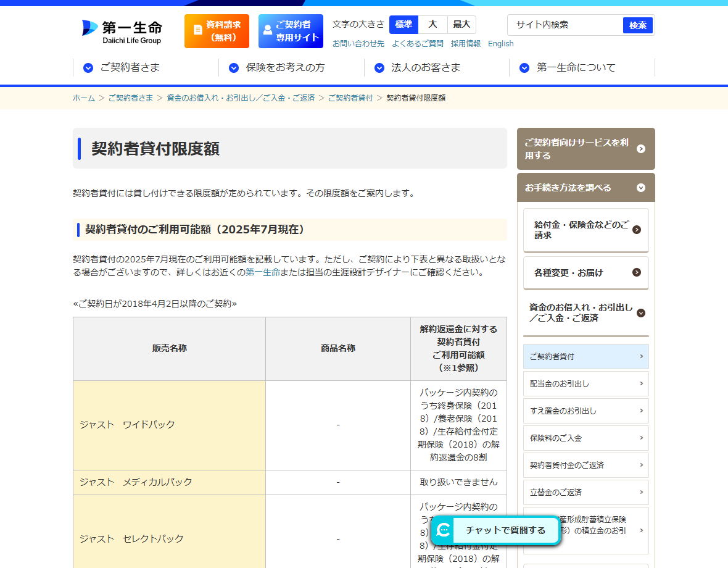This screenshot has width=728, height=568.
Task: Switch to the English site
Action: pyautogui.click(x=500, y=44)
